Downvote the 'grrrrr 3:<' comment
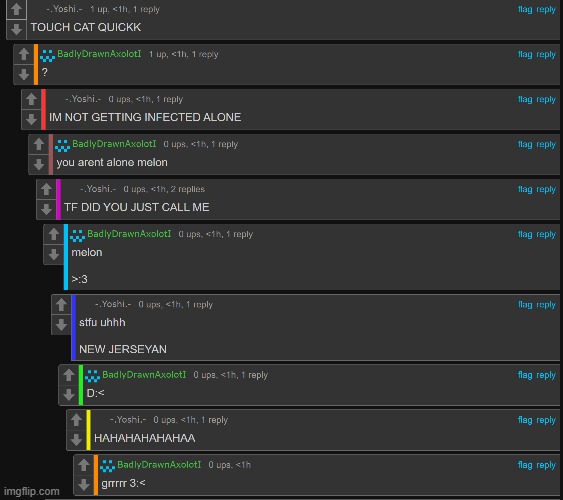Viewport: 563px width, 500px height. pyautogui.click(x=84, y=485)
